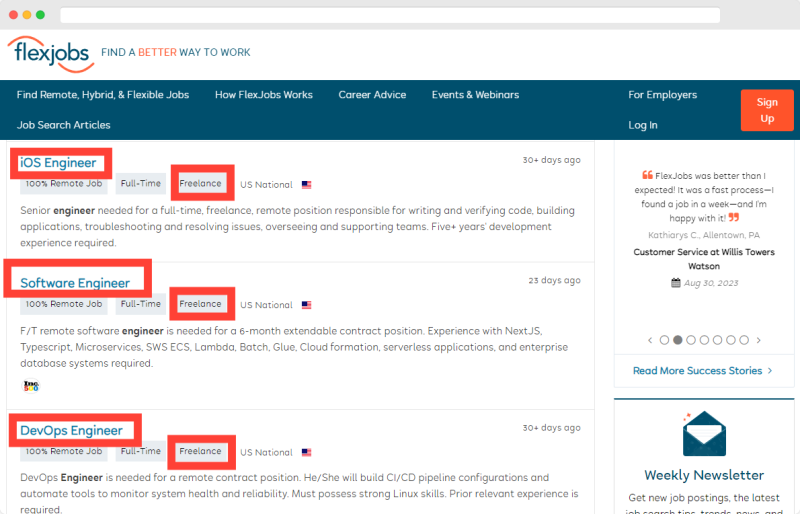Go to next testimonial with right arrow
The width and height of the screenshot is (800, 514).
coord(759,340)
